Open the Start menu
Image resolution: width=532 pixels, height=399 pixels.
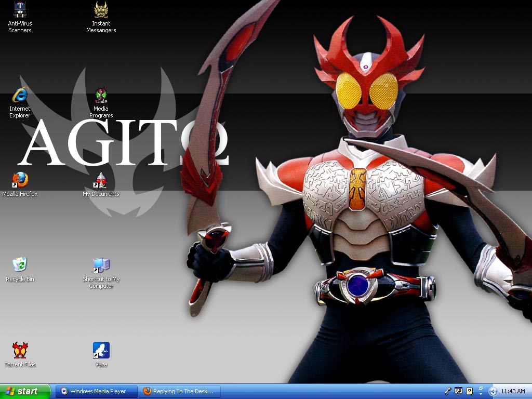point(25,391)
